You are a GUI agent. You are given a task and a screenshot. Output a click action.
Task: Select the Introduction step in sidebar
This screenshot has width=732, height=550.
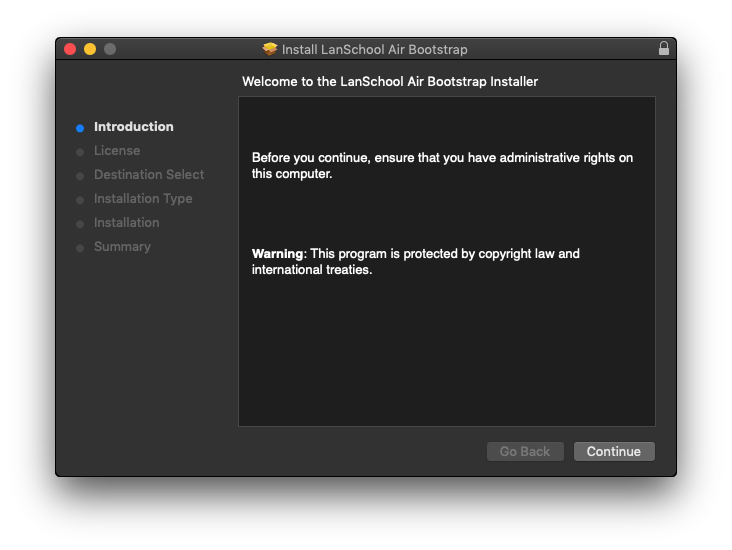click(134, 127)
